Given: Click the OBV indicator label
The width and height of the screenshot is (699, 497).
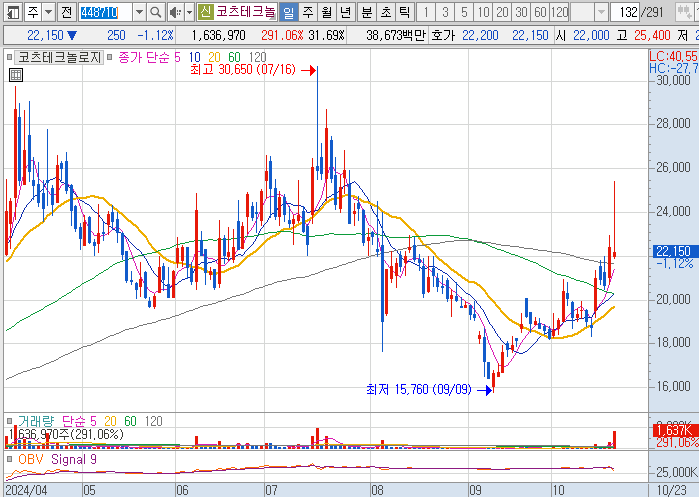Looking at the screenshot, I should tap(30, 460).
